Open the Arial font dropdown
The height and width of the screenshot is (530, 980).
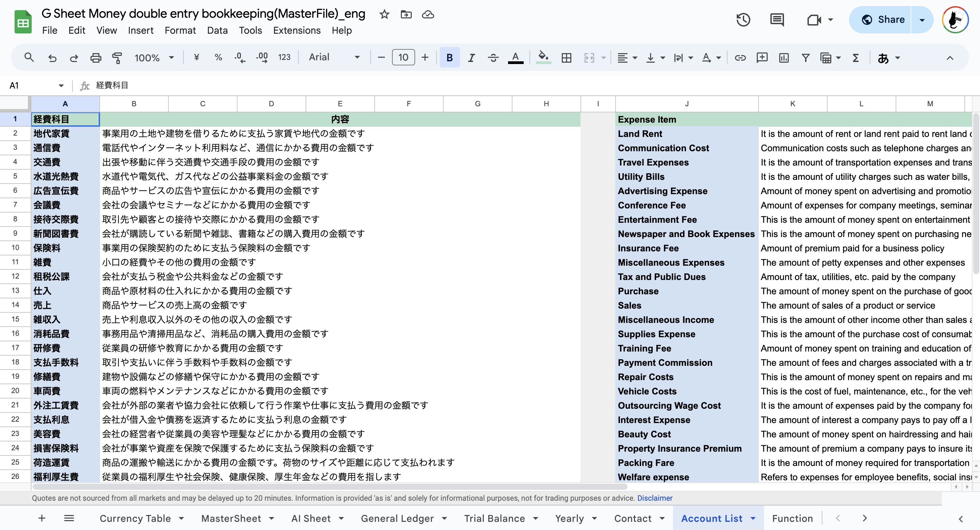pyautogui.click(x=334, y=58)
